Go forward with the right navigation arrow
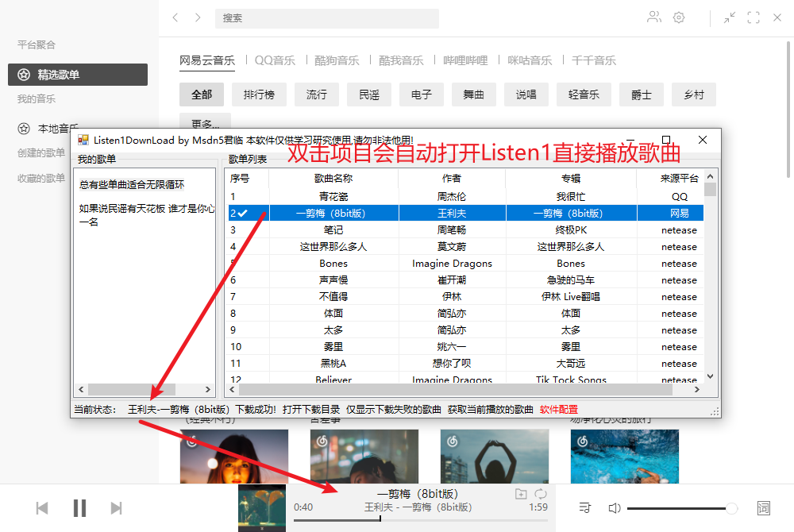Screen dimensions: 794x532 [198, 17]
